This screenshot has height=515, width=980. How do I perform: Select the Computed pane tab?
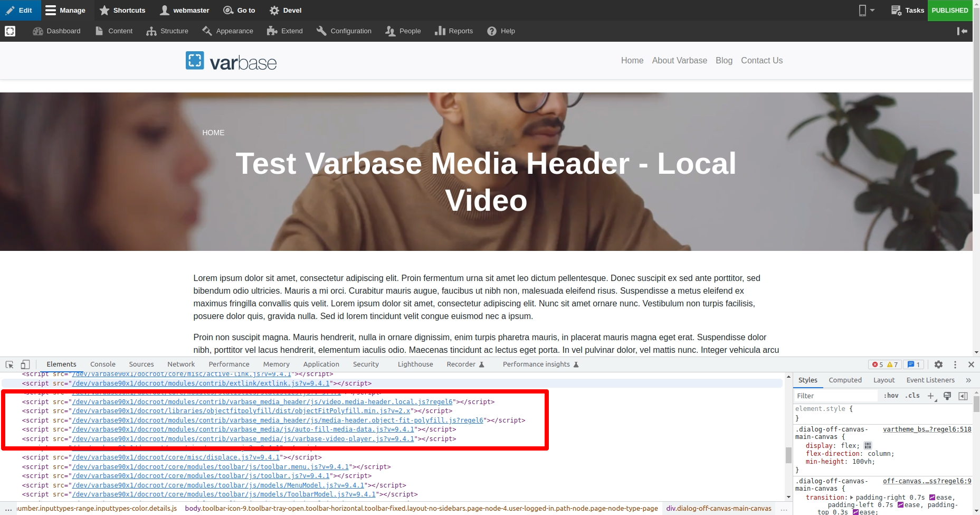point(845,380)
